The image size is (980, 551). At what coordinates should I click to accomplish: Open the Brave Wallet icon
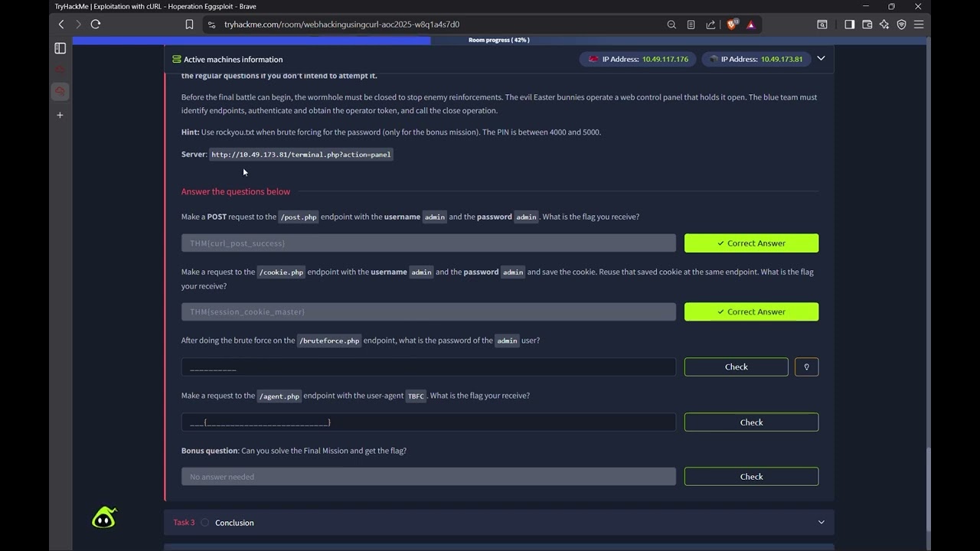(x=867, y=24)
